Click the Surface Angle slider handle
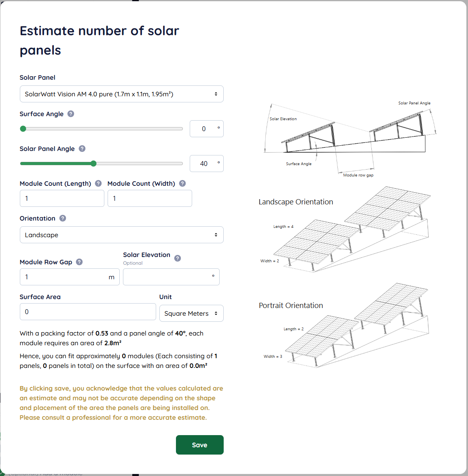This screenshot has width=468, height=476. 23,129
